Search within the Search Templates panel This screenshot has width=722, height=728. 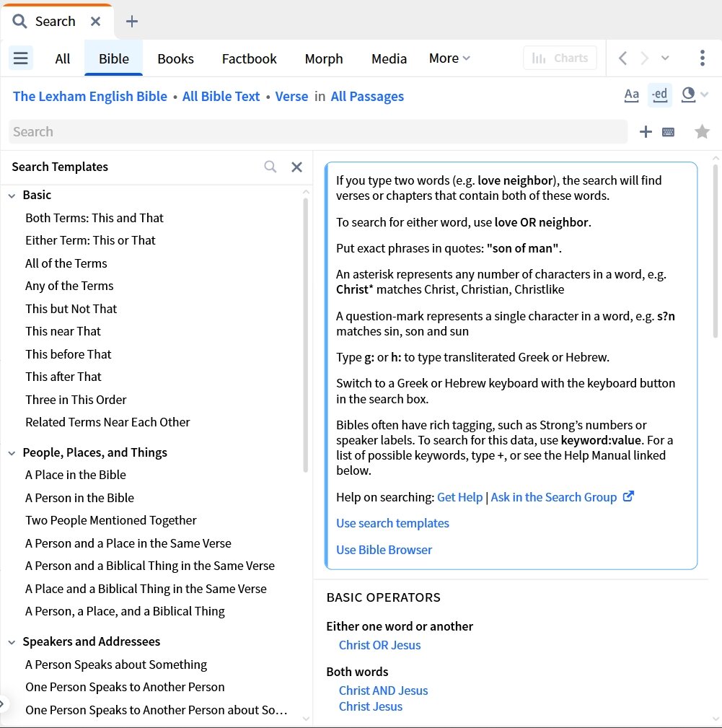tap(270, 167)
